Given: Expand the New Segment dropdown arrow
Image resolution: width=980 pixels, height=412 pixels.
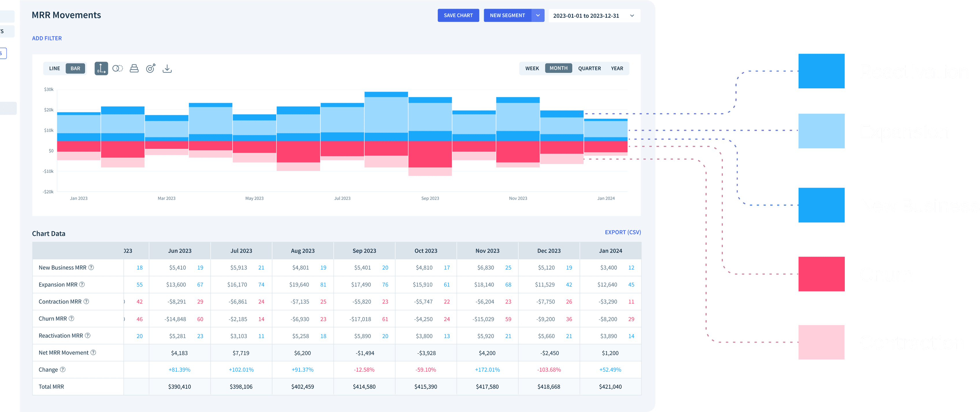Looking at the screenshot, I should click(x=538, y=16).
